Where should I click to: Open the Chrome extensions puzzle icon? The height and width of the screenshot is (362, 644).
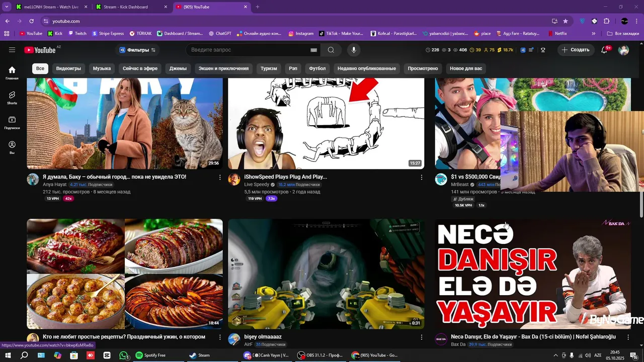point(606,21)
